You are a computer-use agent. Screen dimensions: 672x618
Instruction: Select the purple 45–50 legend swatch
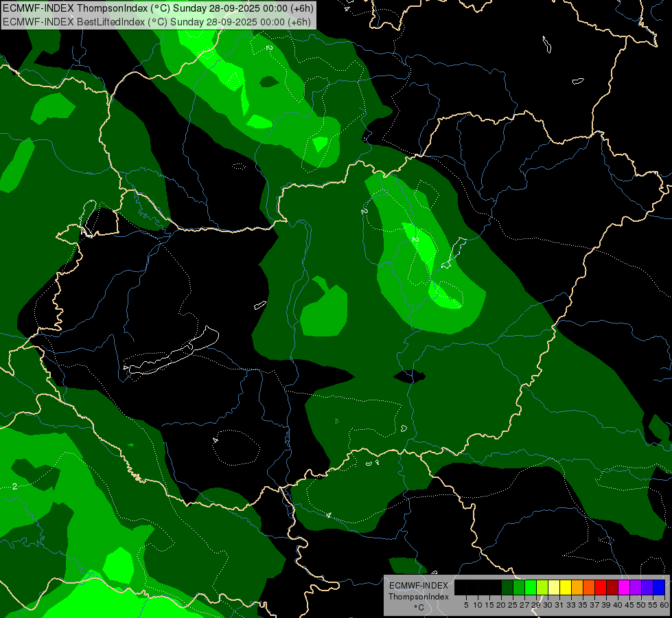(x=636, y=587)
